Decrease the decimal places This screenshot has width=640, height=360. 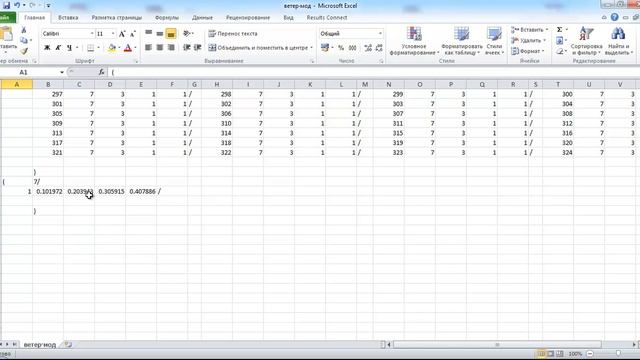pyautogui.click(x=379, y=48)
